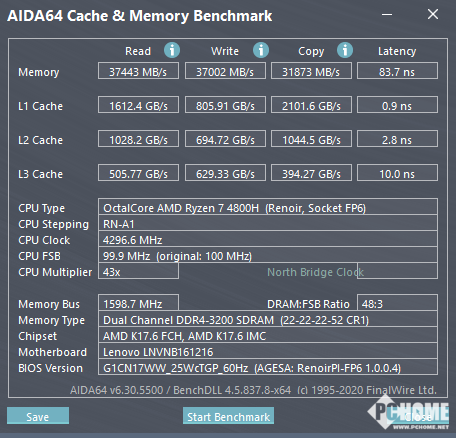Click the Read info icon
The width and height of the screenshot is (456, 438).
(172, 50)
